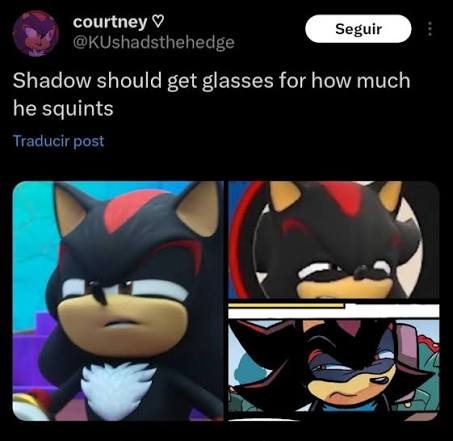Open the three-dot more options menu
The width and height of the screenshot is (453, 441).
[430, 29]
